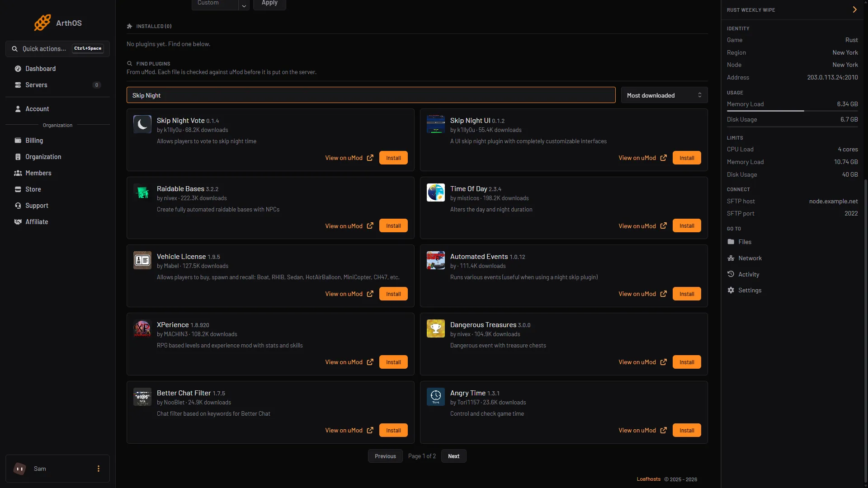868x488 pixels.
Task: Click the Skip Night Vote moon thumbnail
Action: (x=142, y=124)
